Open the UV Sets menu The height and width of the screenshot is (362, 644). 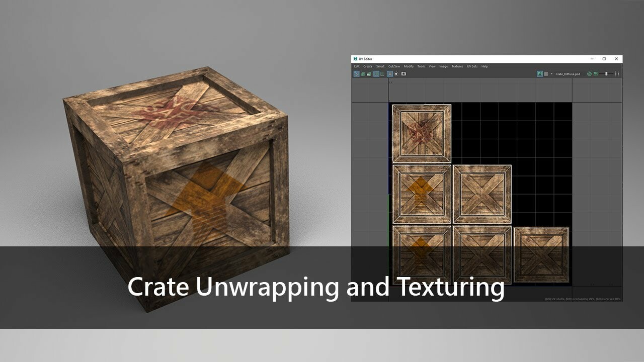tap(473, 66)
